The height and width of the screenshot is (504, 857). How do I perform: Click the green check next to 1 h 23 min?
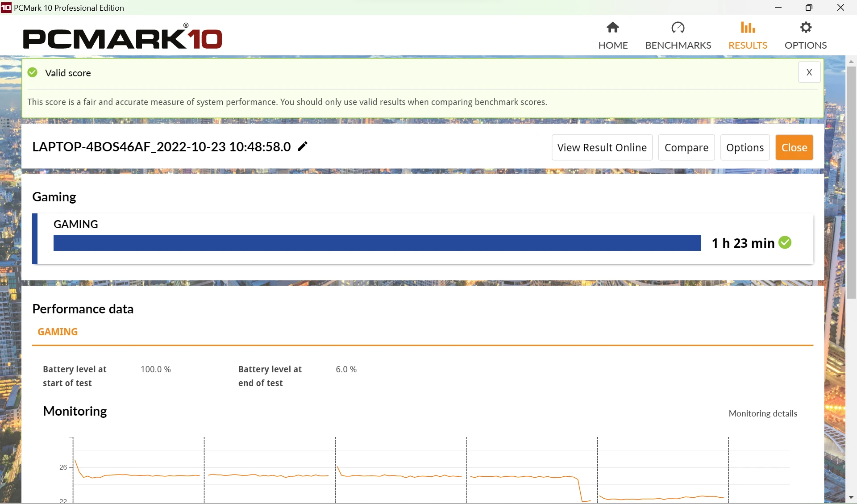point(785,242)
